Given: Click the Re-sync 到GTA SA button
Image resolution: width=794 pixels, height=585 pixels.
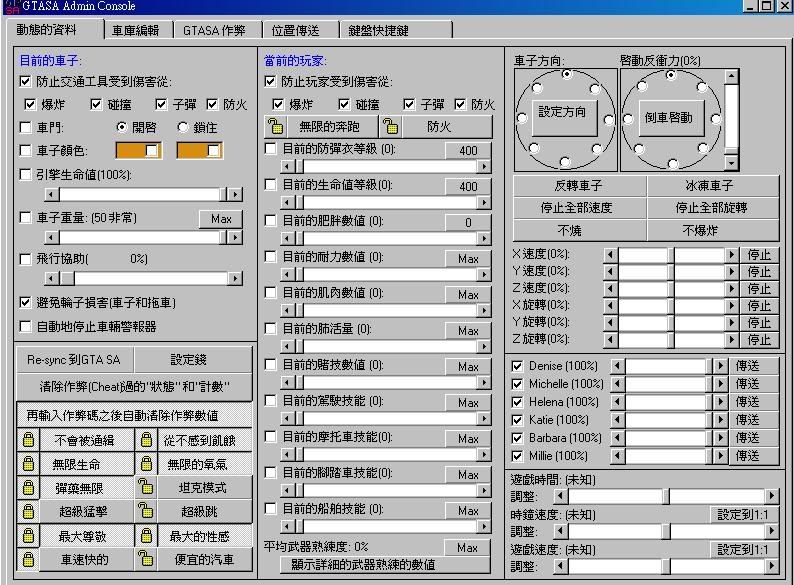Looking at the screenshot, I should click(75, 360).
